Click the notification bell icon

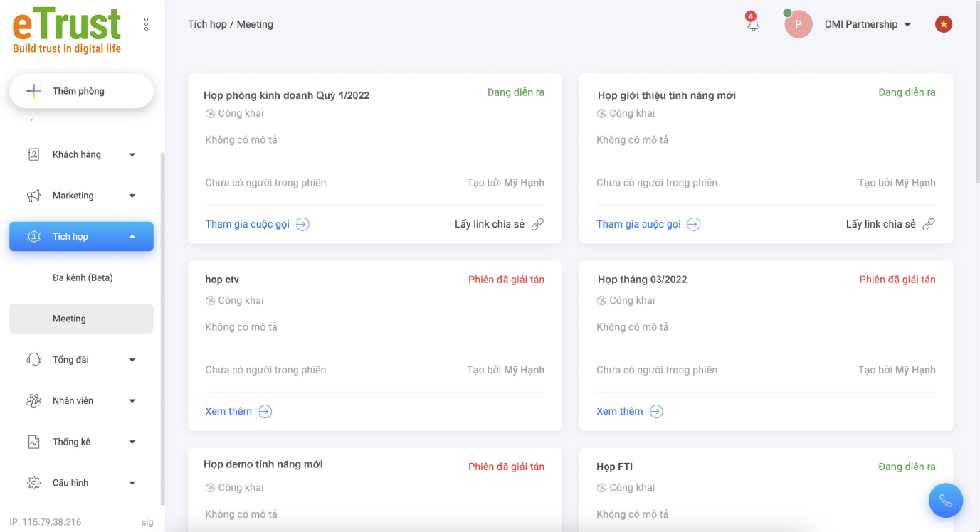coord(753,24)
